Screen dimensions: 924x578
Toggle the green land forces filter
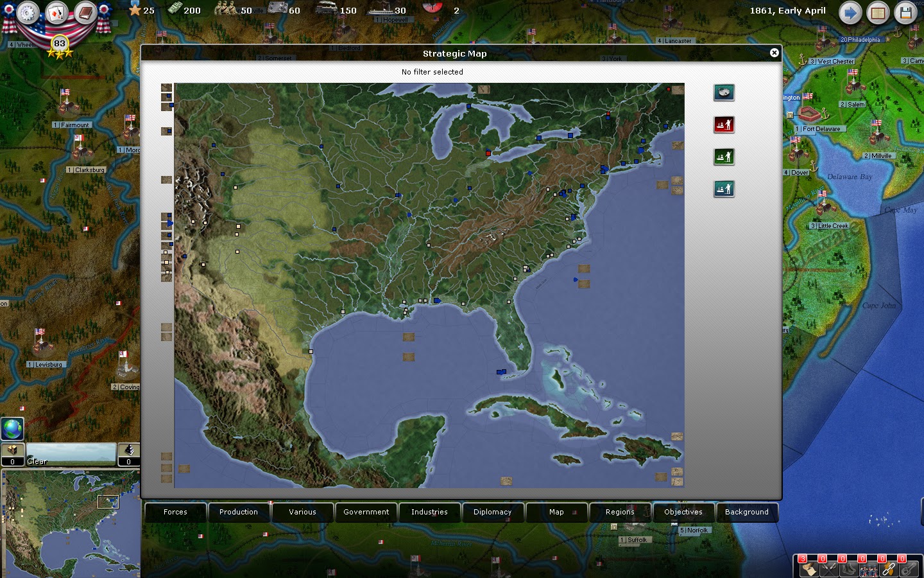coord(724,156)
